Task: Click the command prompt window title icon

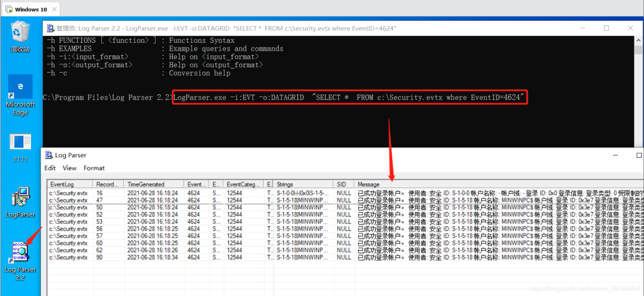Action: [x=51, y=28]
